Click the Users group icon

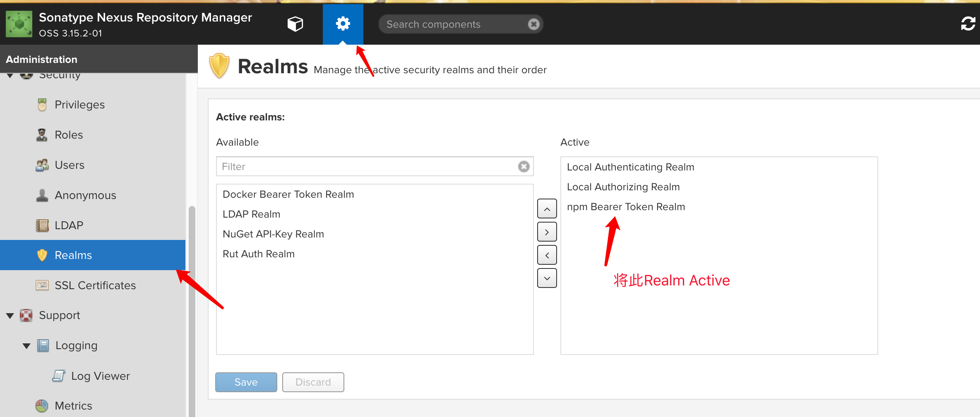(x=42, y=165)
